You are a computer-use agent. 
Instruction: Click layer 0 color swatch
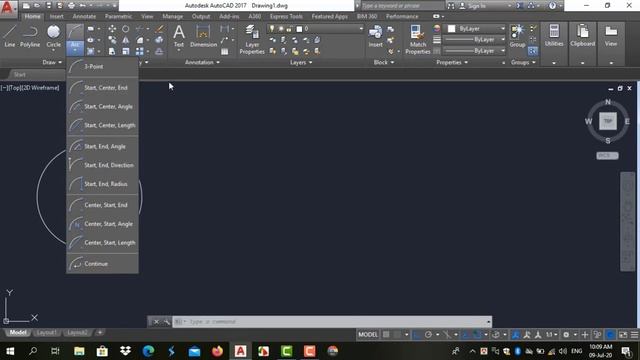click(299, 29)
